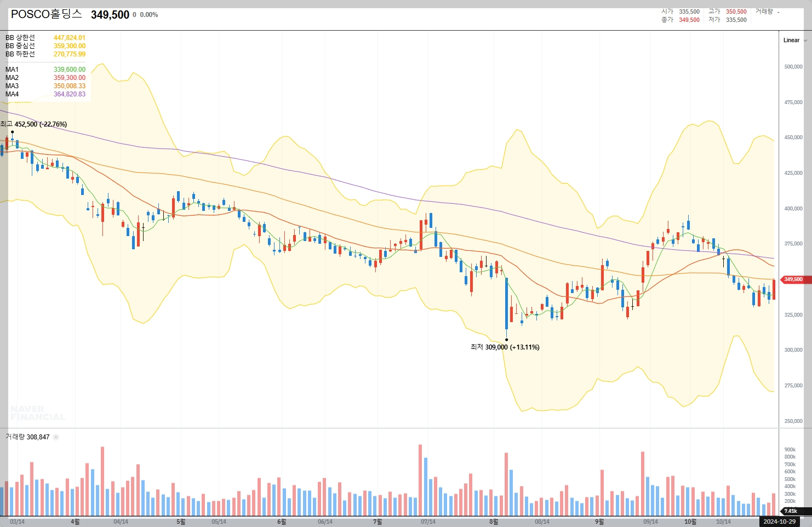Click the POSCO홀딩스 stock title
The height and width of the screenshot is (527, 812).
(47, 14)
